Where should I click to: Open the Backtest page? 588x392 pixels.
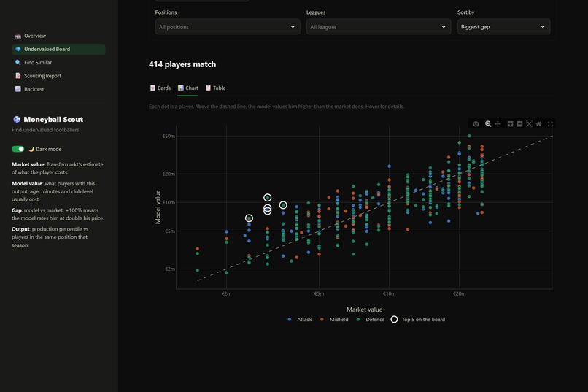pyautogui.click(x=58, y=89)
